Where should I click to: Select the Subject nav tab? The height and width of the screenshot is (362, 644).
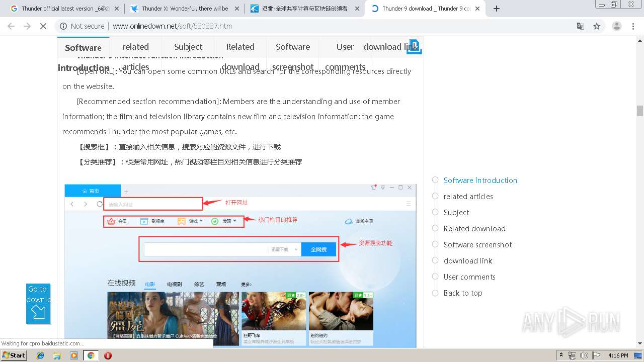[188, 47]
